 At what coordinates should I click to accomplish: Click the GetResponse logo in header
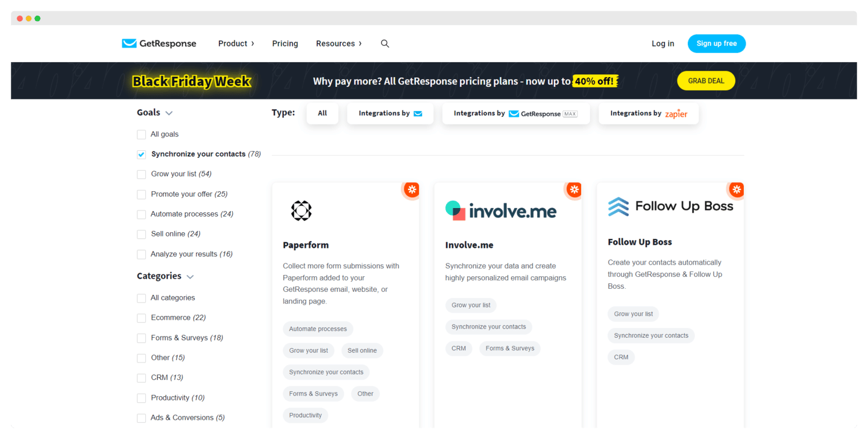[159, 43]
